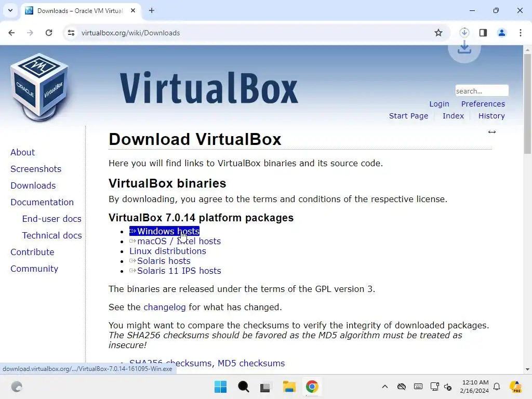Open Documentation in the sidebar
Image resolution: width=532 pixels, height=399 pixels.
tap(42, 202)
